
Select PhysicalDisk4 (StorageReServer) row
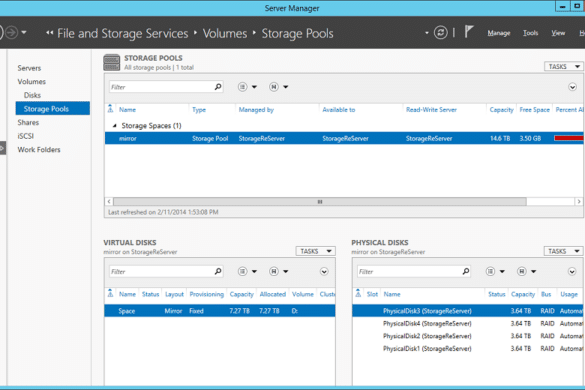point(468,324)
